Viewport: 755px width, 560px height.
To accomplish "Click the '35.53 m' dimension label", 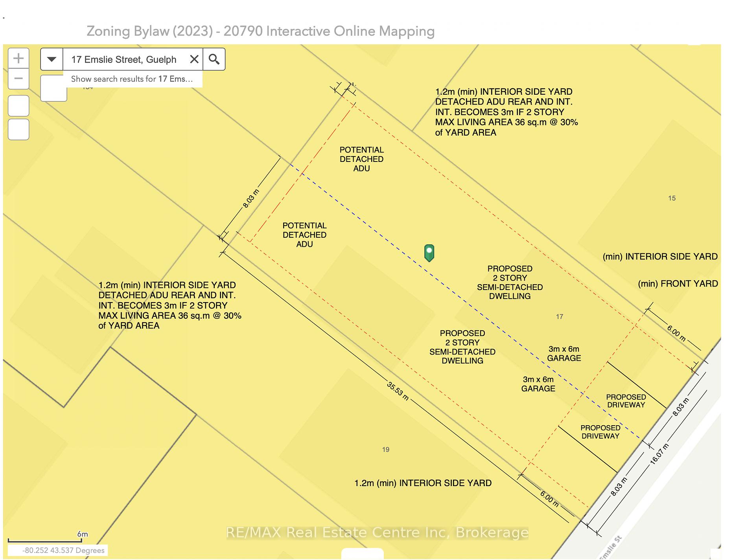I will coord(398,391).
